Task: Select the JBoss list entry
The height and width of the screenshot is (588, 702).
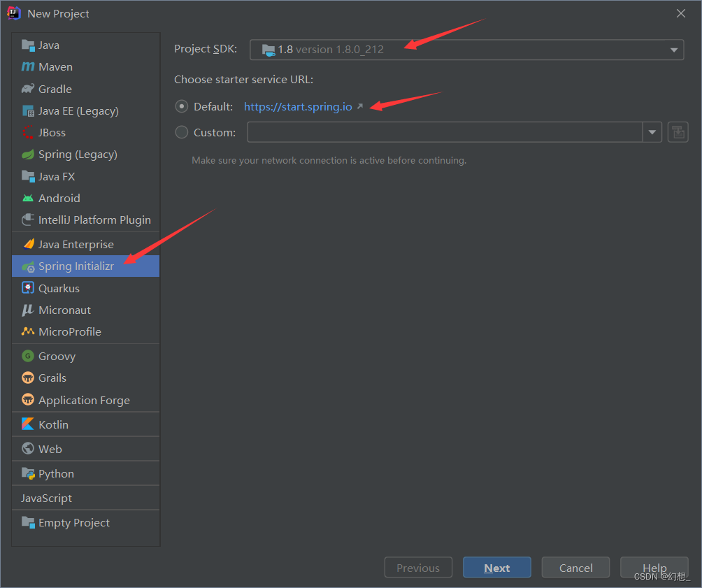Action: [85, 133]
